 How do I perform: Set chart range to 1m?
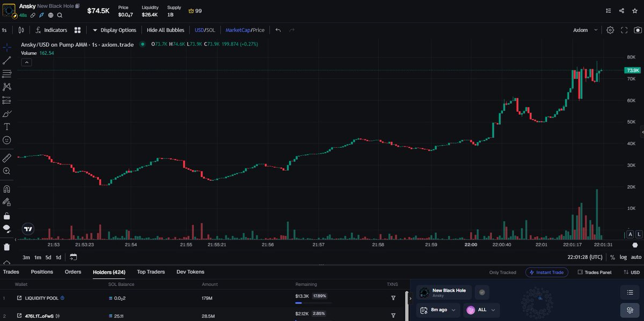point(38,257)
